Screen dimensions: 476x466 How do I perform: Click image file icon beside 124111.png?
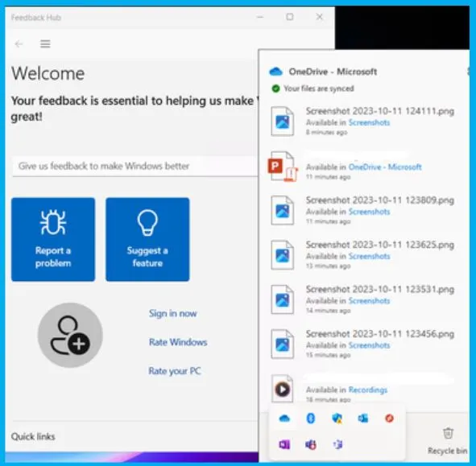(283, 121)
